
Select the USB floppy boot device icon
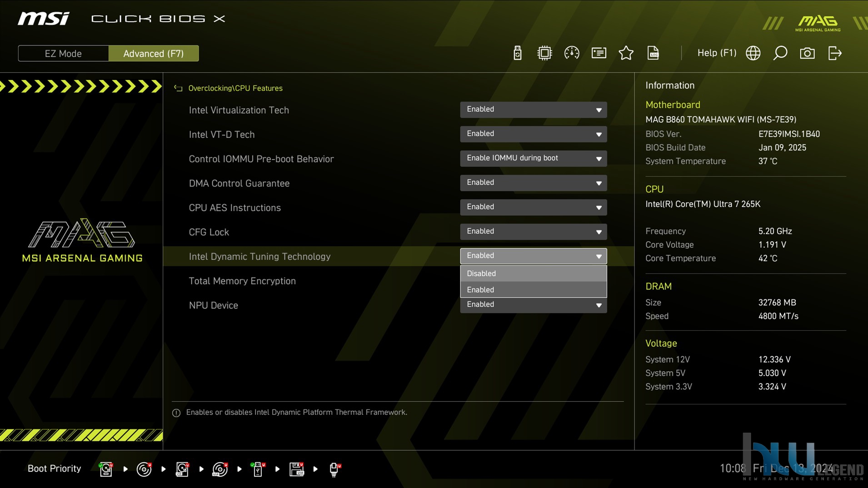[296, 469]
